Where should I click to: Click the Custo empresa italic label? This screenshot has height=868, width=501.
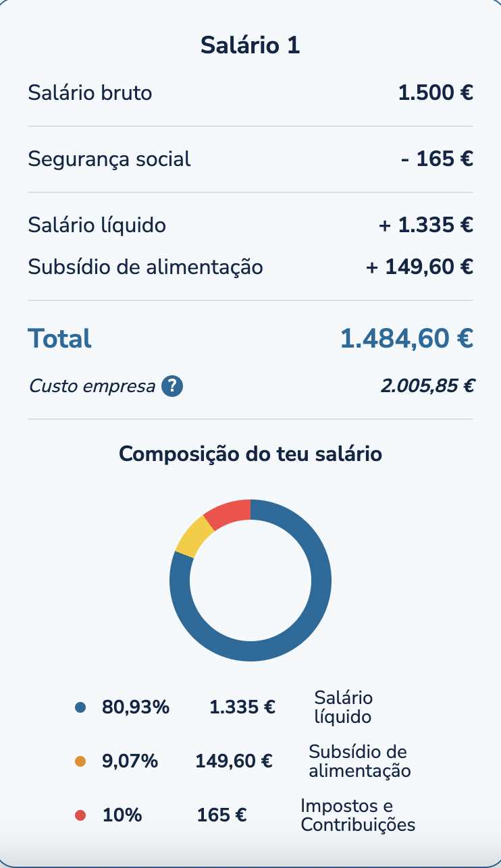[92, 387]
